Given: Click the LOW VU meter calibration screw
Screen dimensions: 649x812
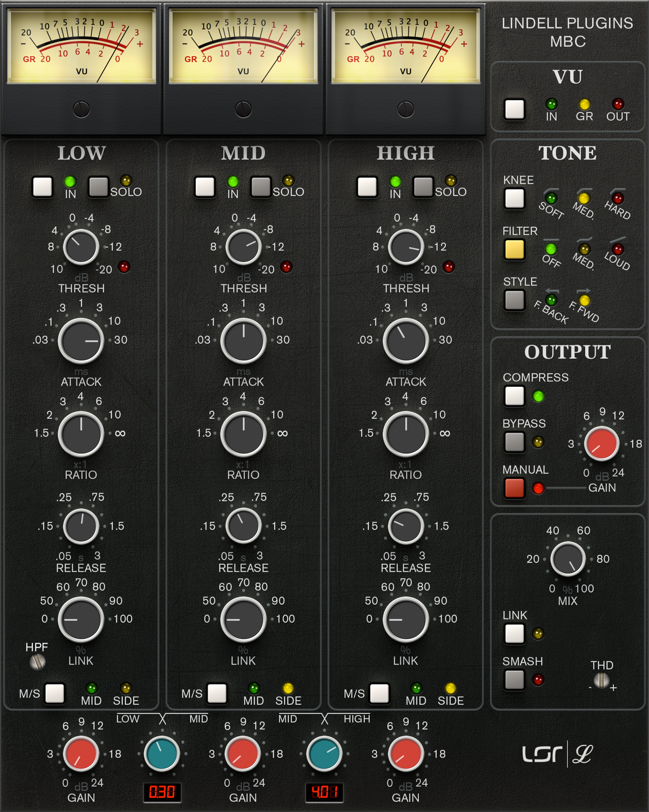Looking at the screenshot, I should pyautogui.click(x=81, y=110).
